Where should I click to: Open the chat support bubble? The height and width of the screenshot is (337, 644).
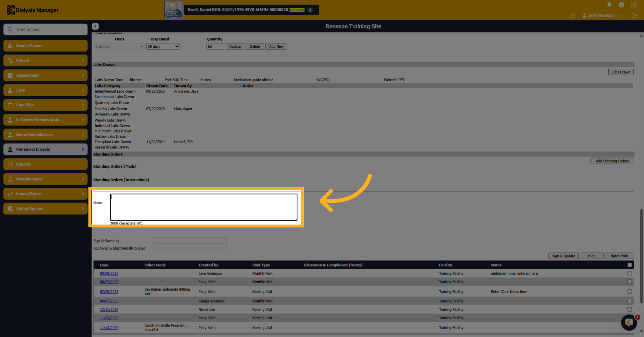coord(629,323)
